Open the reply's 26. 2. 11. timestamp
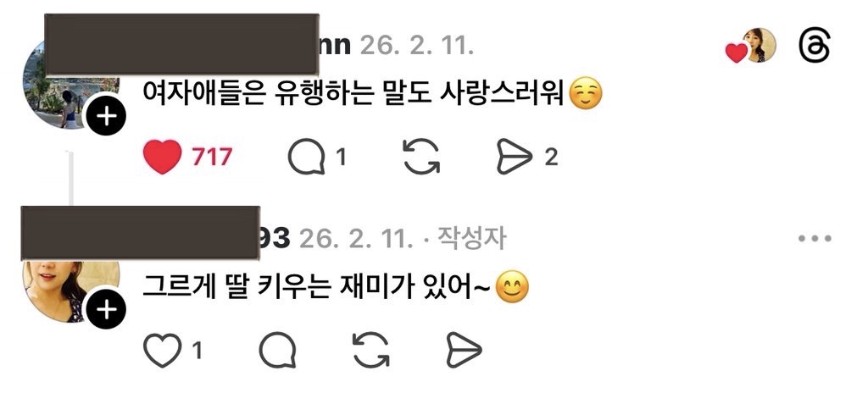The height and width of the screenshot is (393, 868). click(x=356, y=239)
